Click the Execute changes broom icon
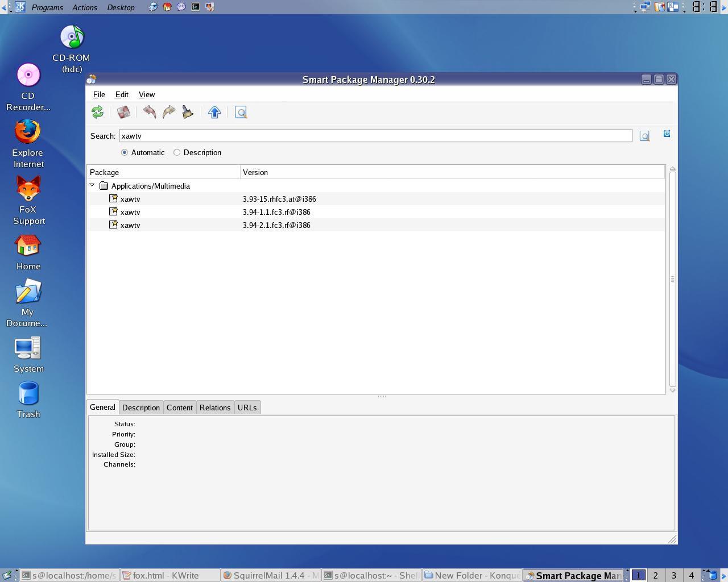This screenshot has width=728, height=582. coord(188,112)
